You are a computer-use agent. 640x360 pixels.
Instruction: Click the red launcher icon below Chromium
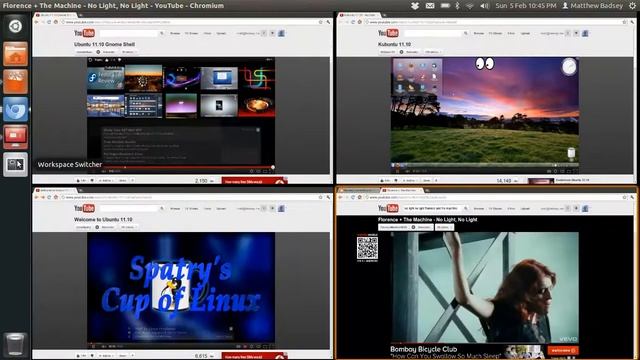(16, 137)
